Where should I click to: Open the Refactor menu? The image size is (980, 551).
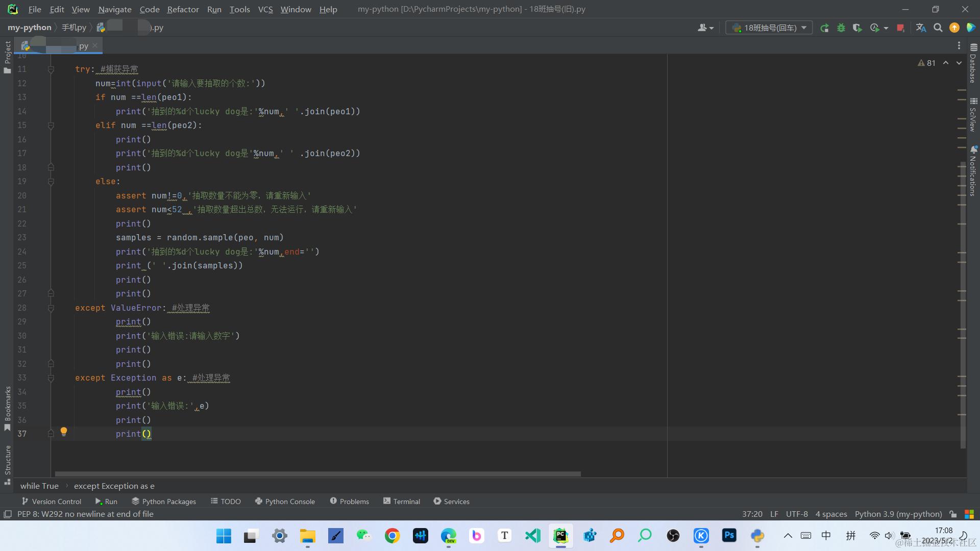point(183,9)
